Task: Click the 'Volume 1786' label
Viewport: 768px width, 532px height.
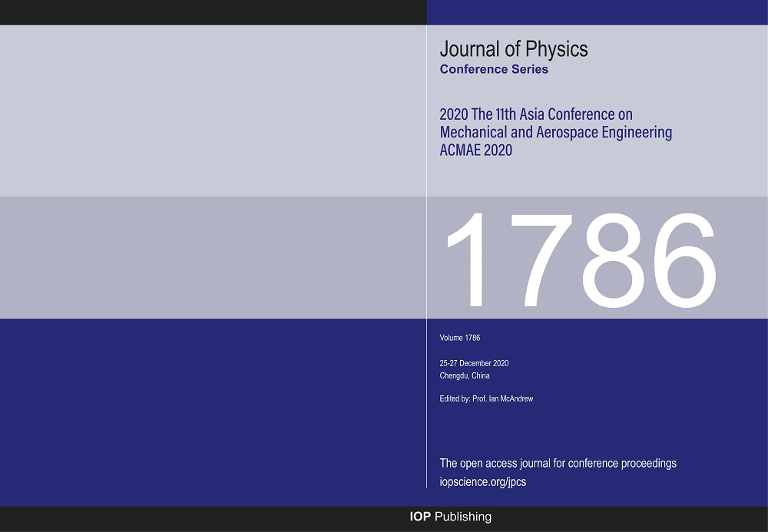Action: (459, 338)
